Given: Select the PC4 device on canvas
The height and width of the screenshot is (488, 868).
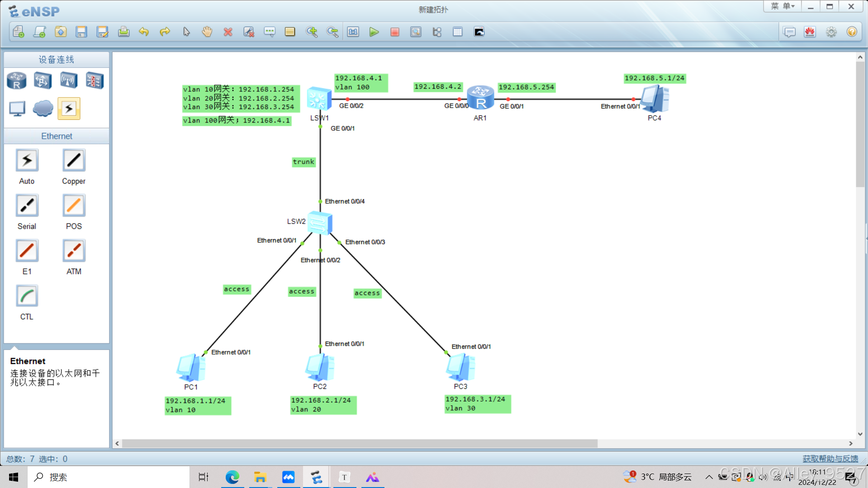Looking at the screenshot, I should point(655,99).
